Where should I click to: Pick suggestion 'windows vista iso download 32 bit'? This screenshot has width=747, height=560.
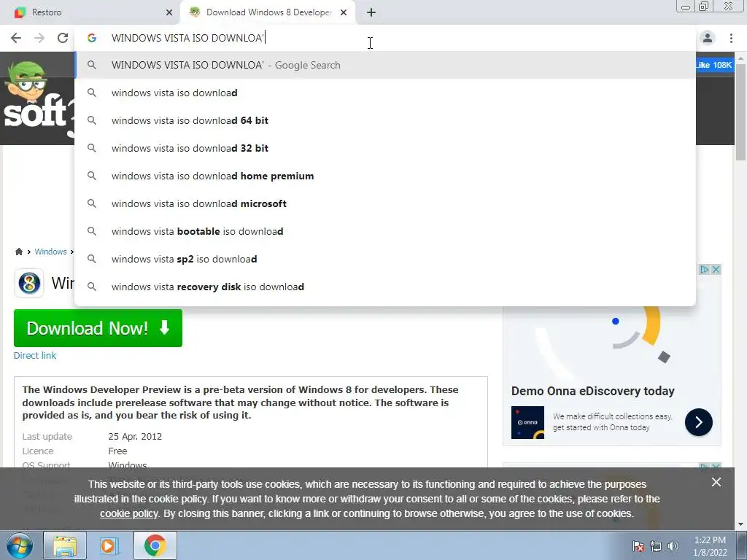pos(385,148)
